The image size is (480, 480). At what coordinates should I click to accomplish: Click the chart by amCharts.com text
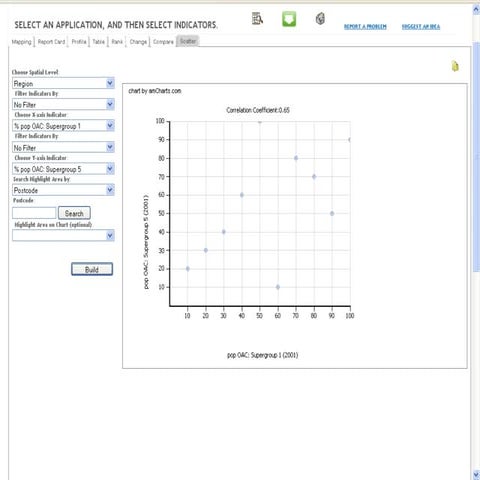155,91
